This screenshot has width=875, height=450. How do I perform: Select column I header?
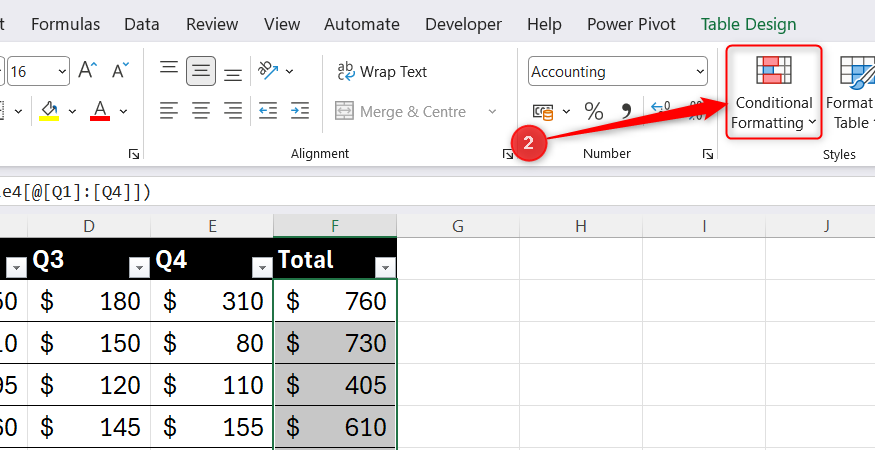tap(704, 226)
